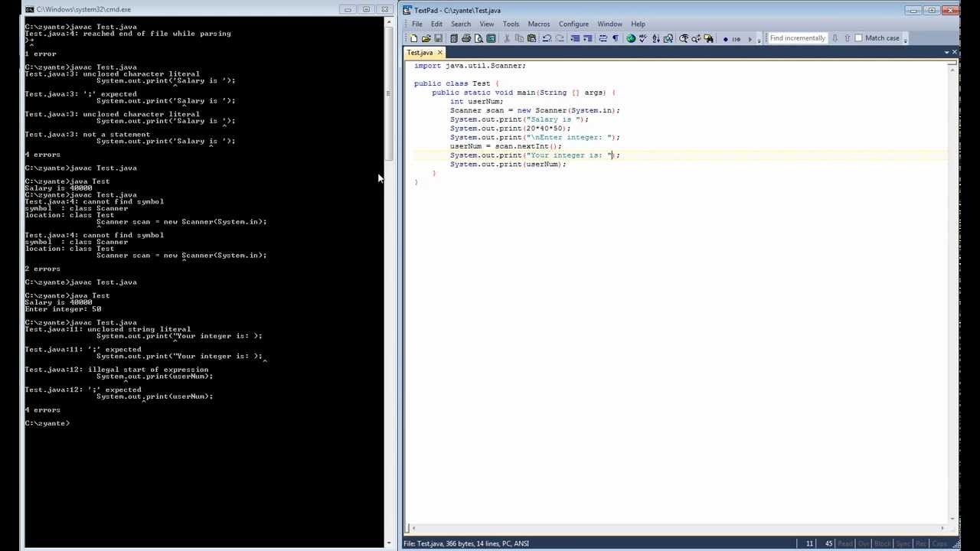Click the Manage Files toolbar icon
The width and height of the screenshot is (980, 551).
pyautogui.click(x=454, y=38)
